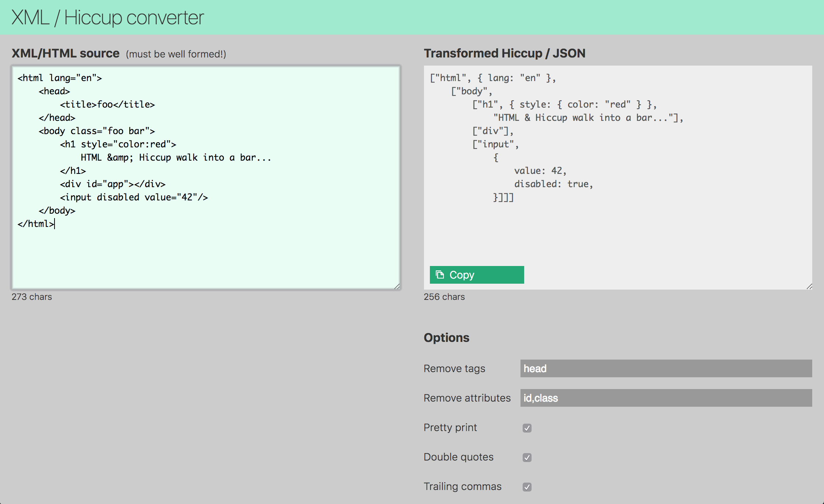Click the copy icon in the green button

pyautogui.click(x=440, y=274)
